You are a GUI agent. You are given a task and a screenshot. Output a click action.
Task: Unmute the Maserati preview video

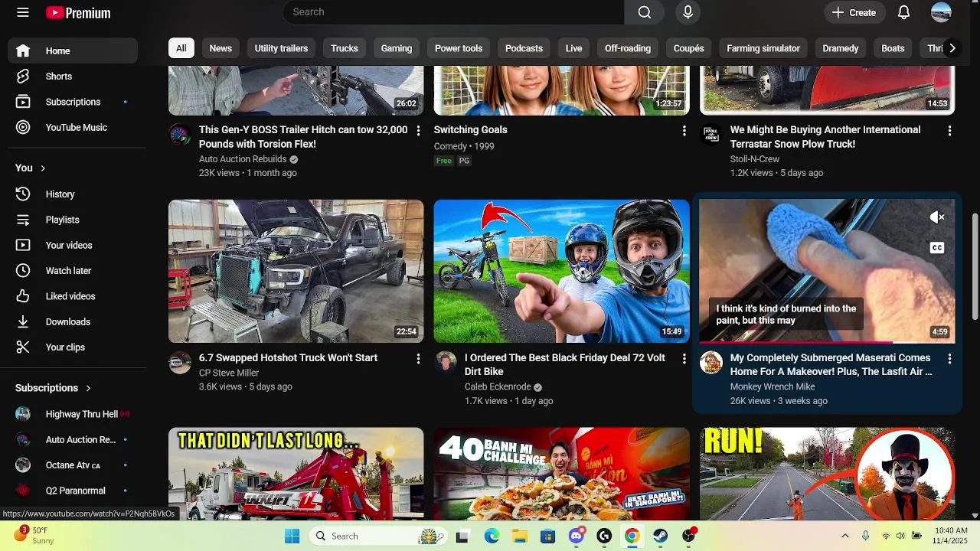(937, 217)
